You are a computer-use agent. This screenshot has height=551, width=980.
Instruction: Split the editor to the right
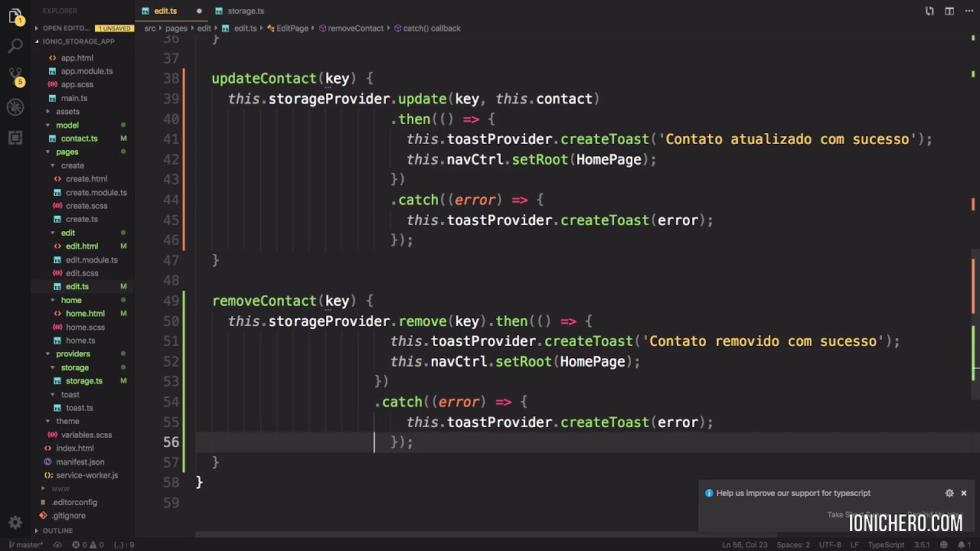pyautogui.click(x=949, y=11)
